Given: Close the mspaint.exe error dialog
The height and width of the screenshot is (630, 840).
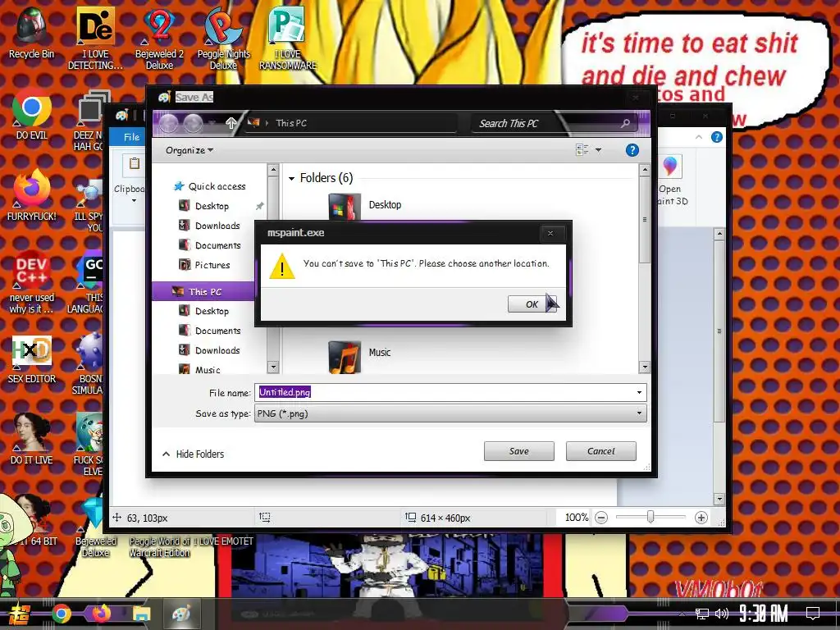Looking at the screenshot, I should point(550,233).
